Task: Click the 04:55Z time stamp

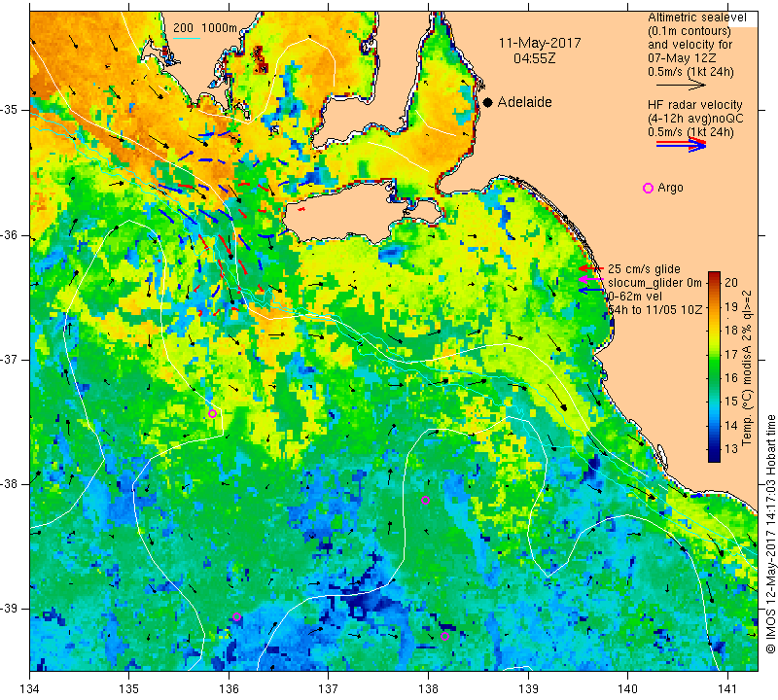Action: click(x=534, y=58)
